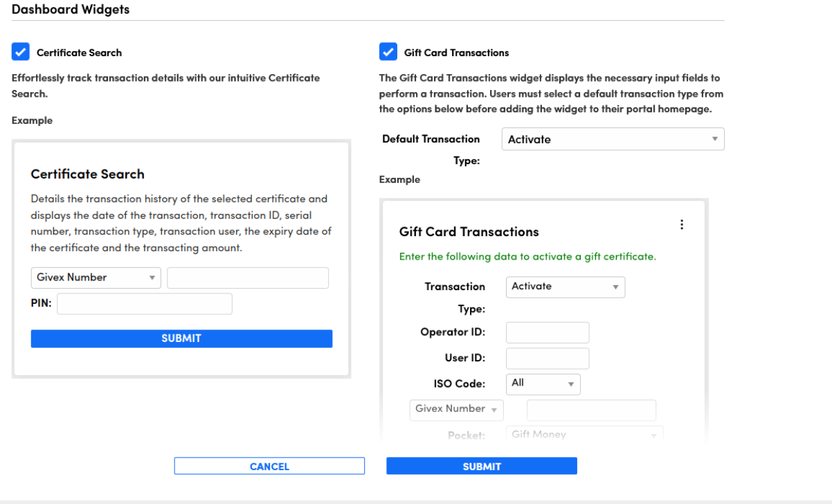Uncheck the Certificate Search widget checkbox
The height and width of the screenshot is (504, 832).
(x=21, y=52)
